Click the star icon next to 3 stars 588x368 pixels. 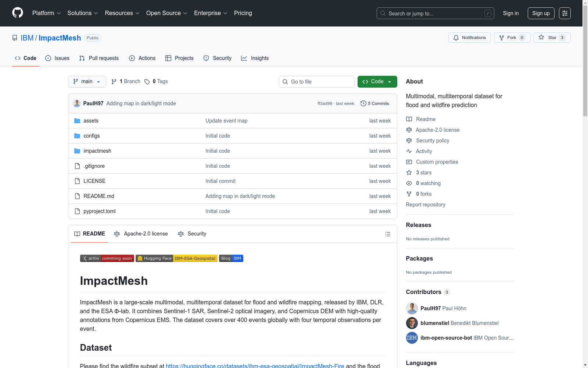pyautogui.click(x=409, y=173)
